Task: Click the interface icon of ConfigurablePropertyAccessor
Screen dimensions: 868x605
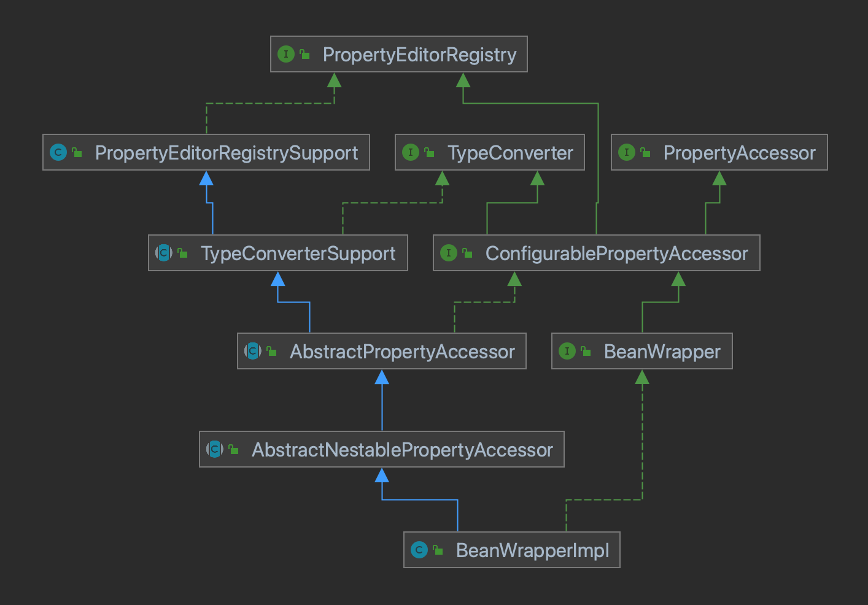Action: (449, 253)
